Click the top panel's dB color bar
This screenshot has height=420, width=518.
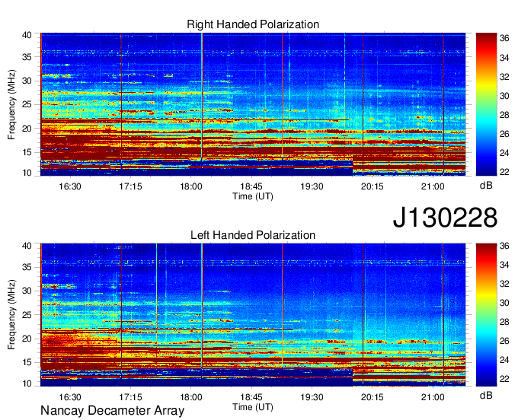coord(486,104)
